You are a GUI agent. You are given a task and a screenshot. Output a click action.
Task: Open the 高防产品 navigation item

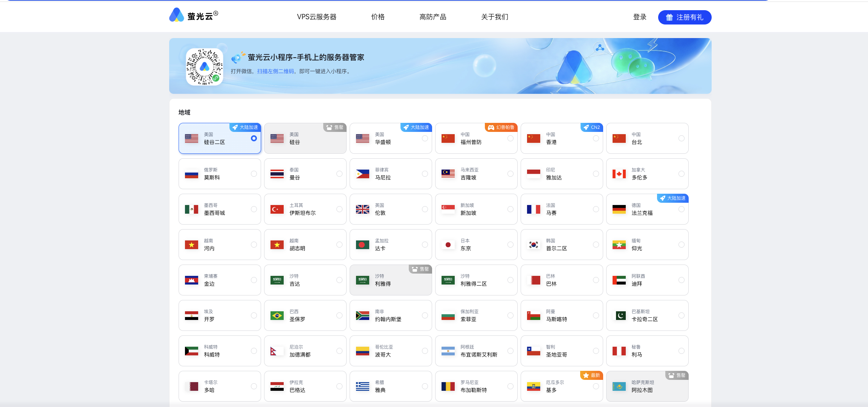pyautogui.click(x=432, y=17)
